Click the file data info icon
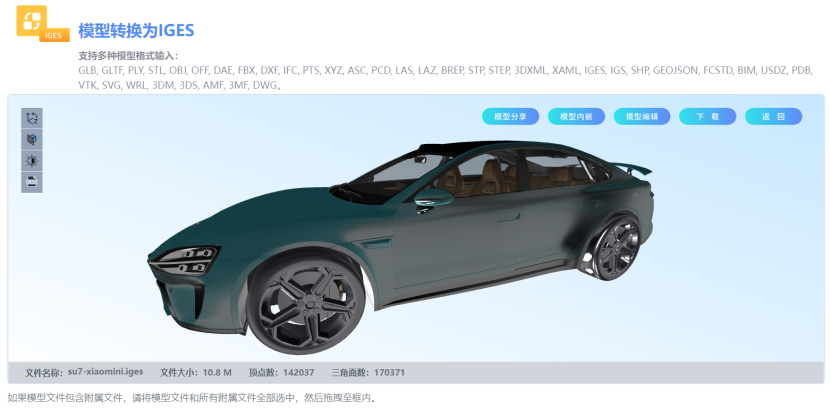831x408 pixels. coord(32,181)
